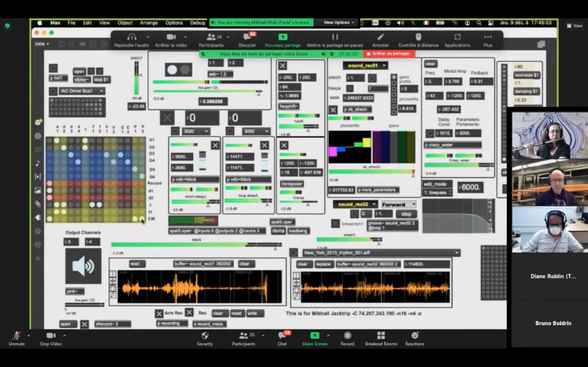This screenshot has width=588, height=367.
Task: Toggle the Arm Rec checkbox
Action: click(159, 314)
